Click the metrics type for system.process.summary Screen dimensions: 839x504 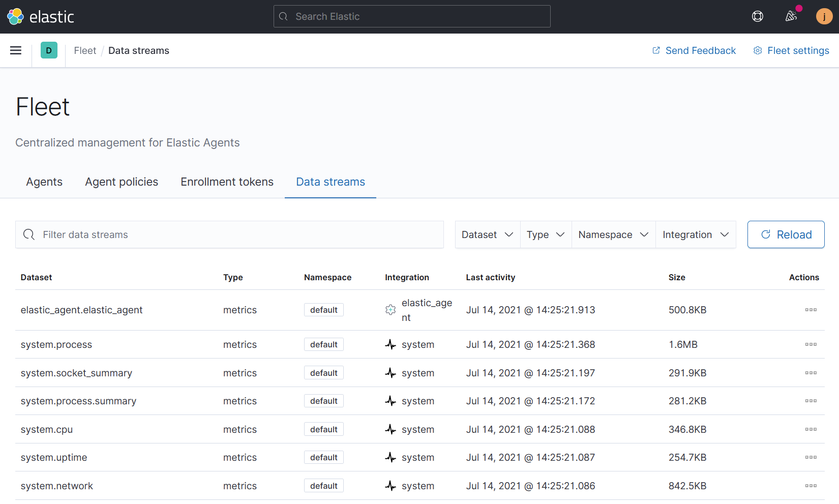tap(240, 401)
